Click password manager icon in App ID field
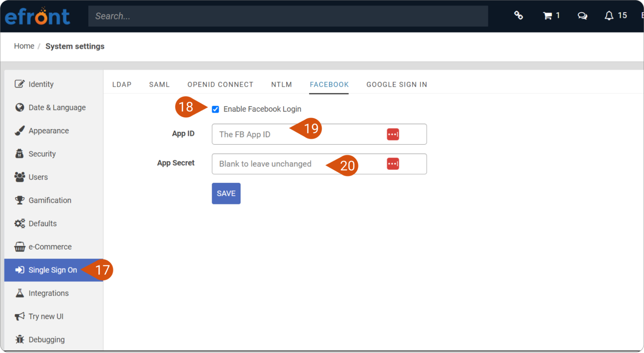The width and height of the screenshot is (644, 353). tap(393, 134)
